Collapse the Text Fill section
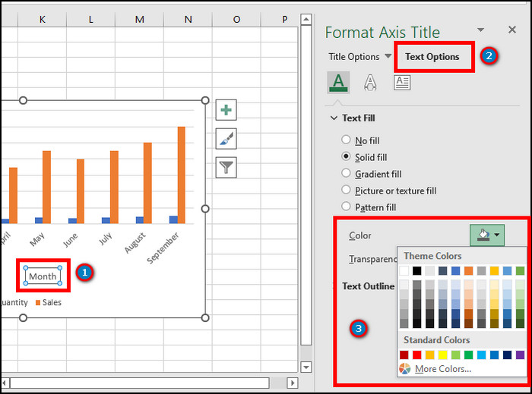 click(x=334, y=118)
